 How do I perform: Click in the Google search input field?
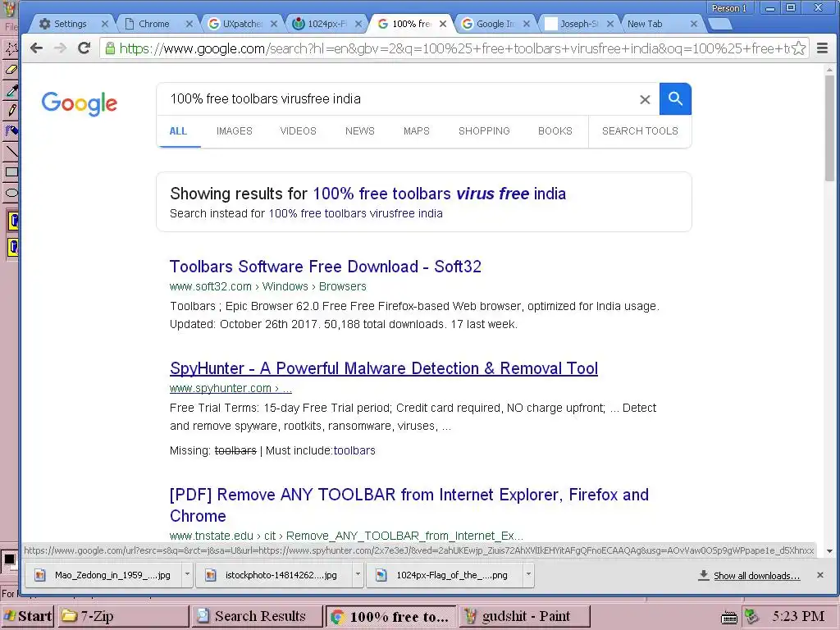[x=399, y=99]
